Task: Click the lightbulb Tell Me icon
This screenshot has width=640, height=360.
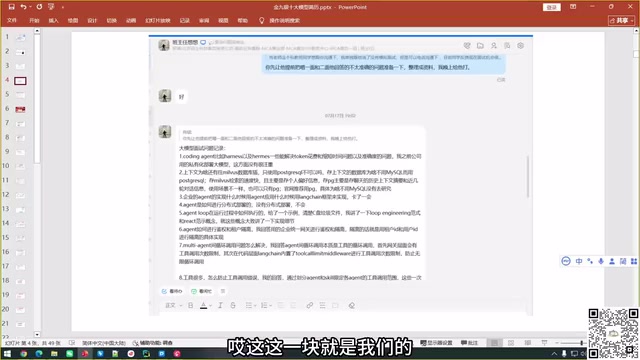Action: 262,20
